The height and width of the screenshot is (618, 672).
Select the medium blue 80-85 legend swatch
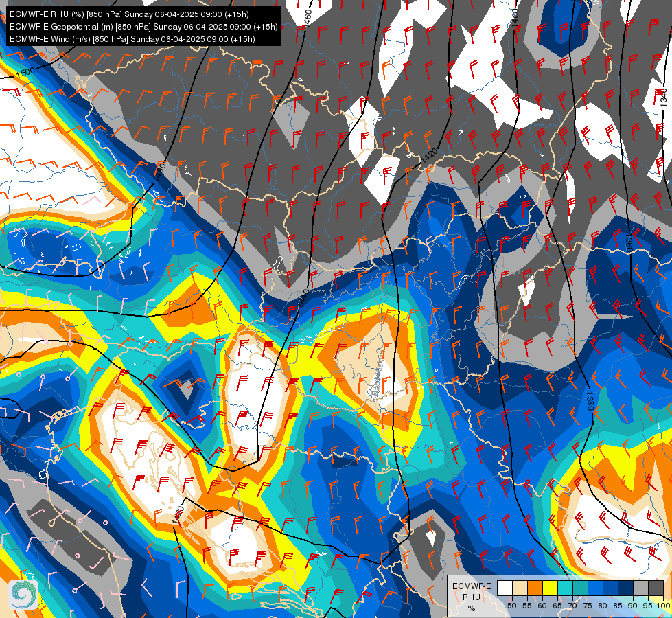[611, 588]
